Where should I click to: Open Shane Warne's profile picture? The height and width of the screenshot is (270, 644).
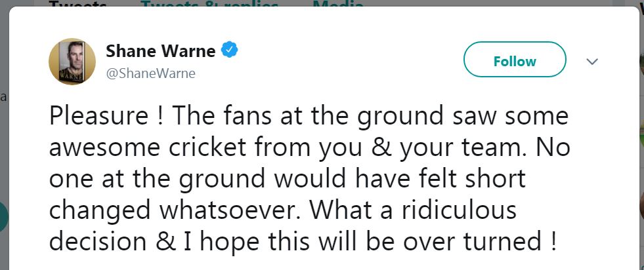(72, 61)
